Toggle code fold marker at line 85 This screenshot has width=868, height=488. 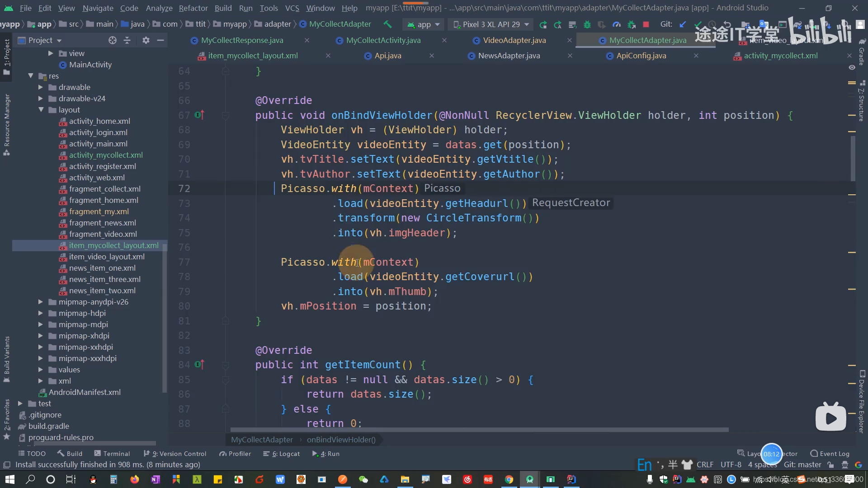click(225, 380)
